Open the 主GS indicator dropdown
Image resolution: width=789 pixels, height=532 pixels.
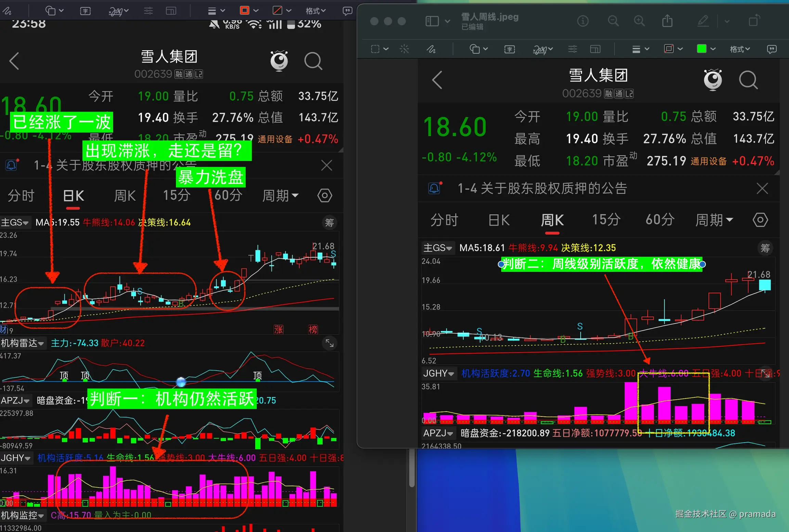click(x=438, y=248)
